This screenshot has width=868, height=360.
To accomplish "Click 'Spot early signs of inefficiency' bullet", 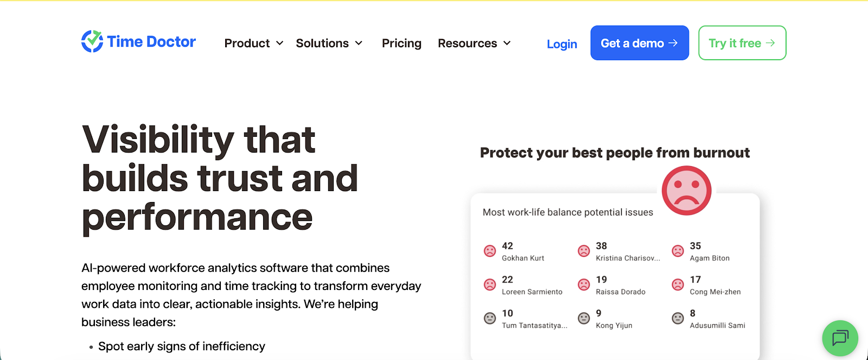I will 182,346.
